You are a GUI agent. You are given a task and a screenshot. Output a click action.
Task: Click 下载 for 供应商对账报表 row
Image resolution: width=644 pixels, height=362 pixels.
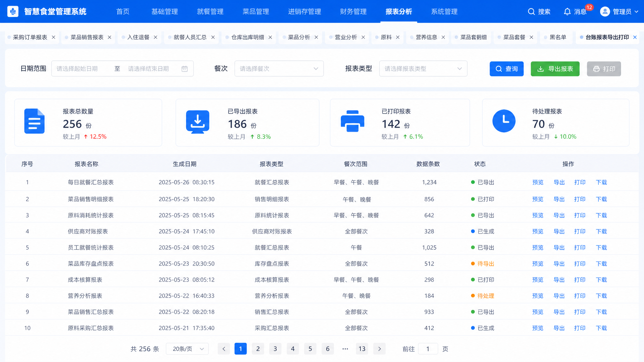602,231
